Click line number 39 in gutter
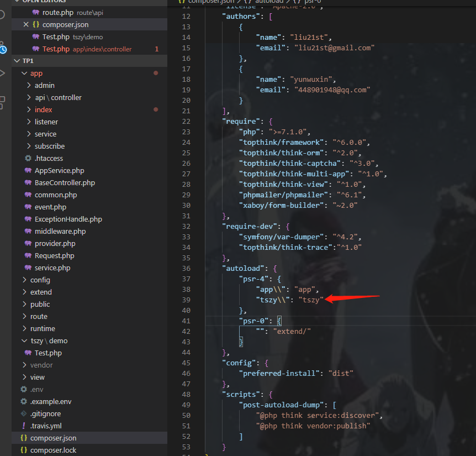This screenshot has width=476, height=456. click(x=186, y=300)
